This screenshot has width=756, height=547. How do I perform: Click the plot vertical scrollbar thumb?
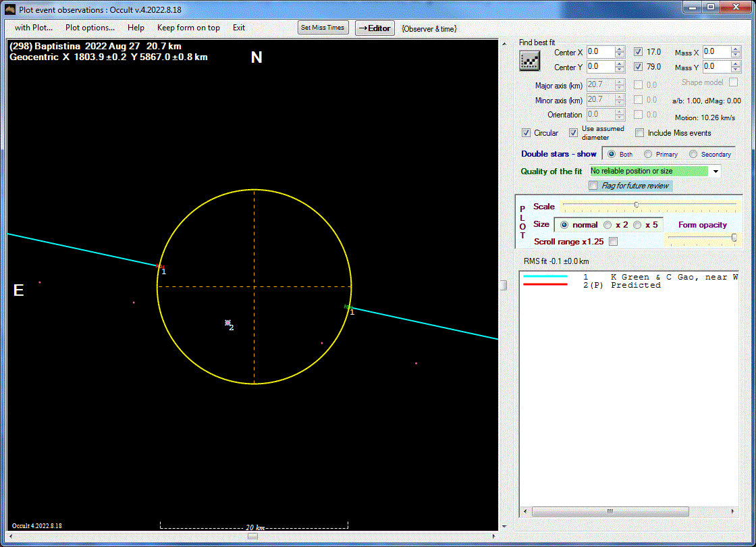click(504, 285)
